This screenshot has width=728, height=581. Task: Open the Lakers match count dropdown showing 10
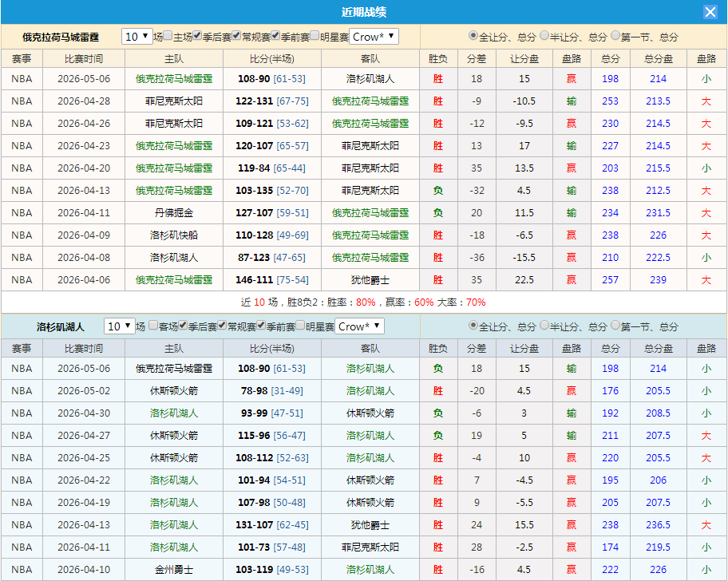tap(119, 326)
